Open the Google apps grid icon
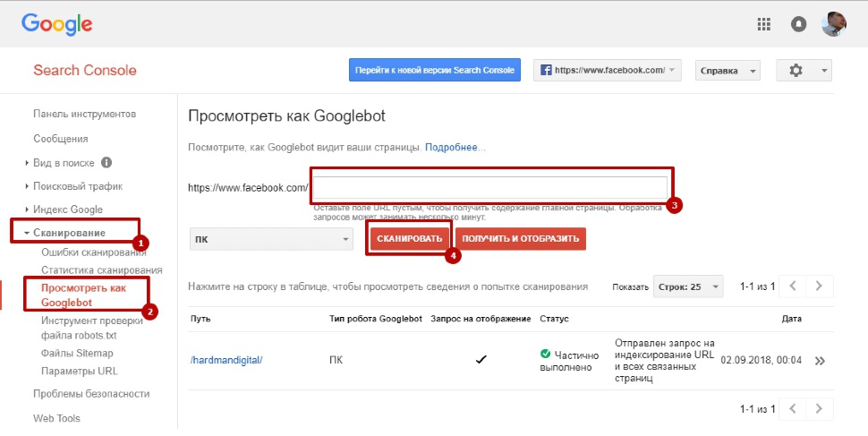The width and height of the screenshot is (868, 436). coord(764,24)
